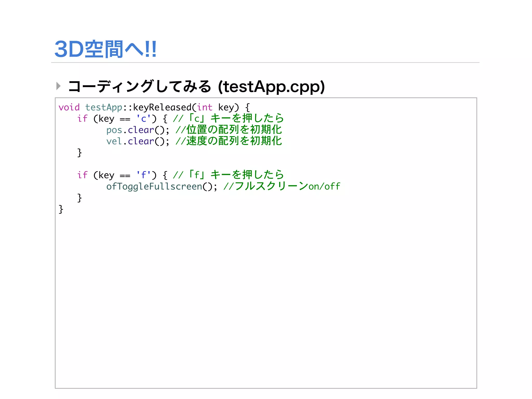Click the line "if (key == 'f') {"
Image resolution: width=532 pixels, height=399 pixels.
[x=122, y=175]
